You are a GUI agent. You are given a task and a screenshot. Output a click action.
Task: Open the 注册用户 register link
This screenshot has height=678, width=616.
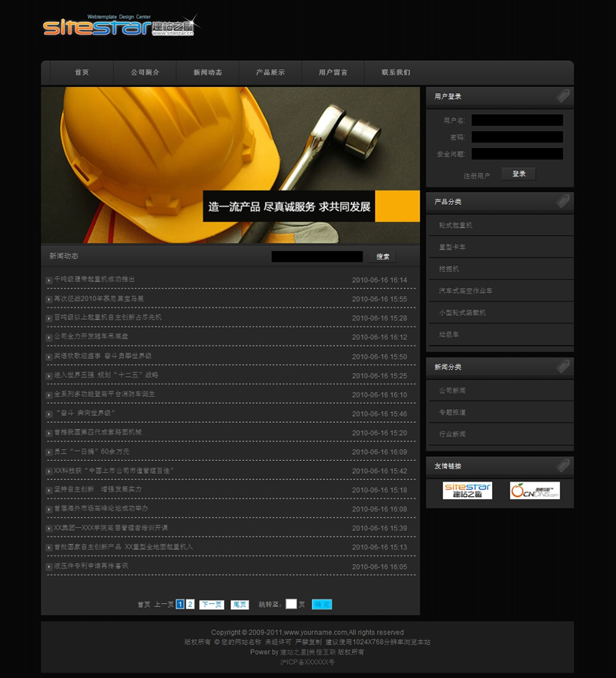click(477, 176)
